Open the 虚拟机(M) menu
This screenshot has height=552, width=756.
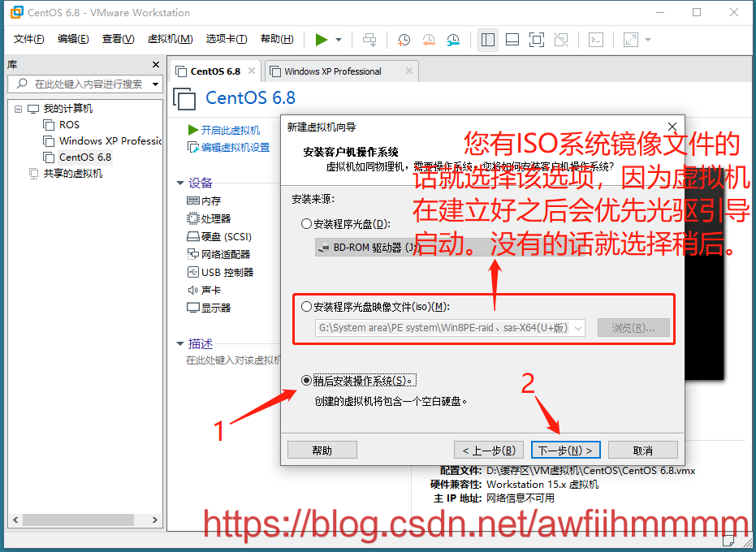click(171, 39)
